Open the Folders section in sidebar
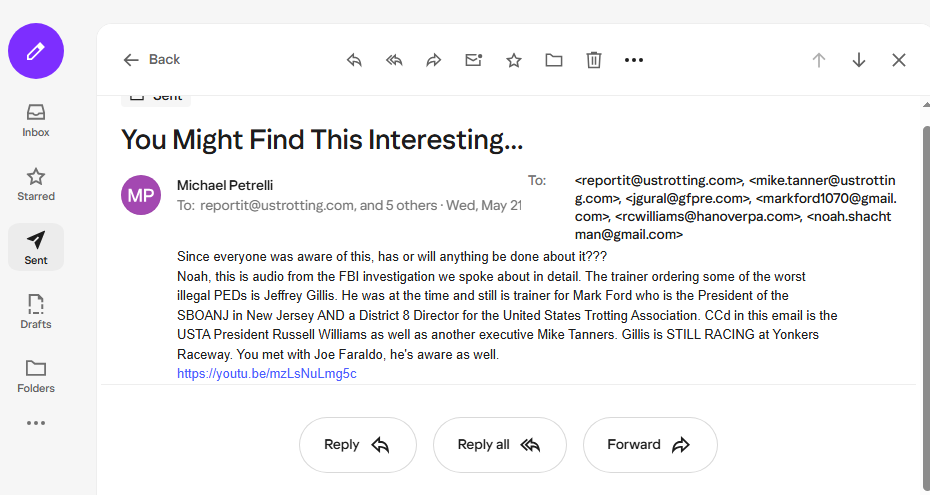 (36, 375)
